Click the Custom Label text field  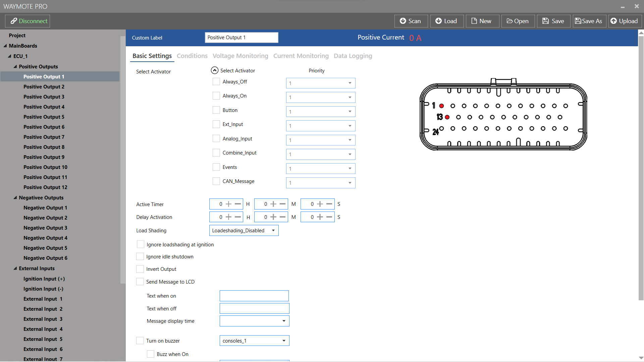pos(241,38)
